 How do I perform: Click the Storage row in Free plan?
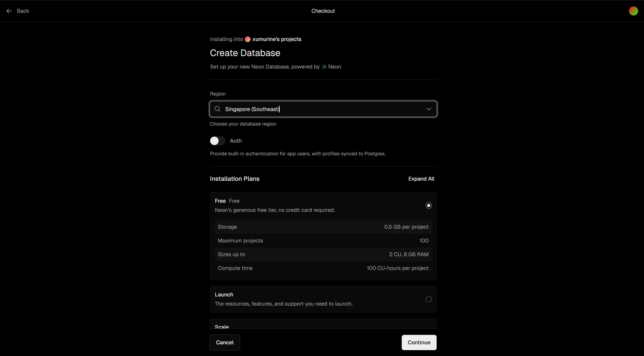coord(323,227)
